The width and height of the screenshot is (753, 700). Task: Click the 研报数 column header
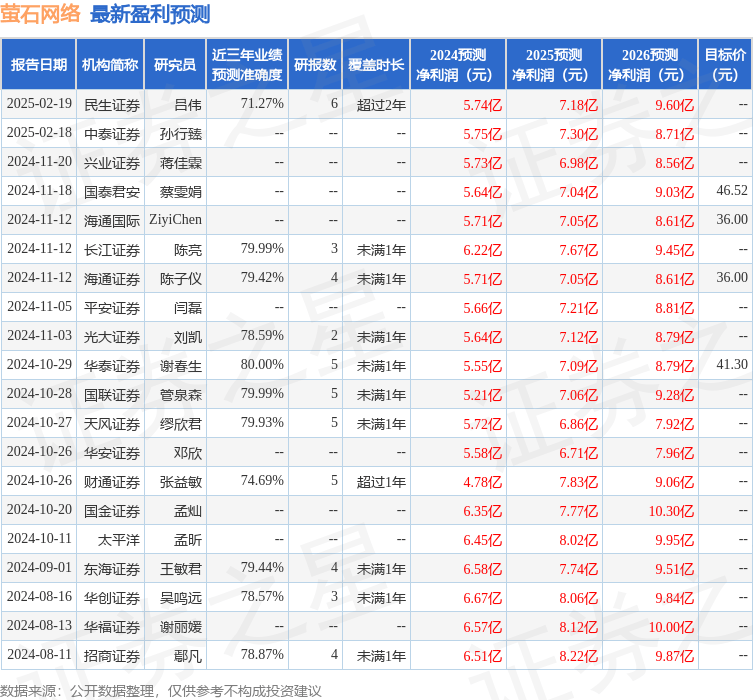coord(315,64)
